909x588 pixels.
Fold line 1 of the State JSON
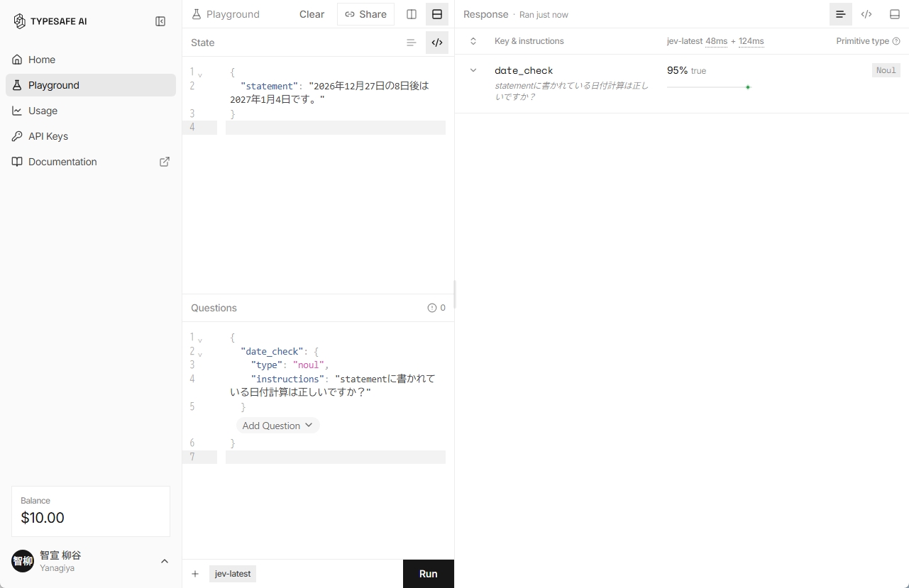point(200,74)
